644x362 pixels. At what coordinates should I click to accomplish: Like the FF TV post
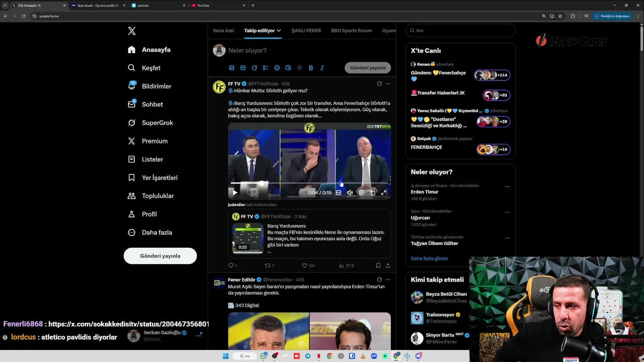coord(304,265)
